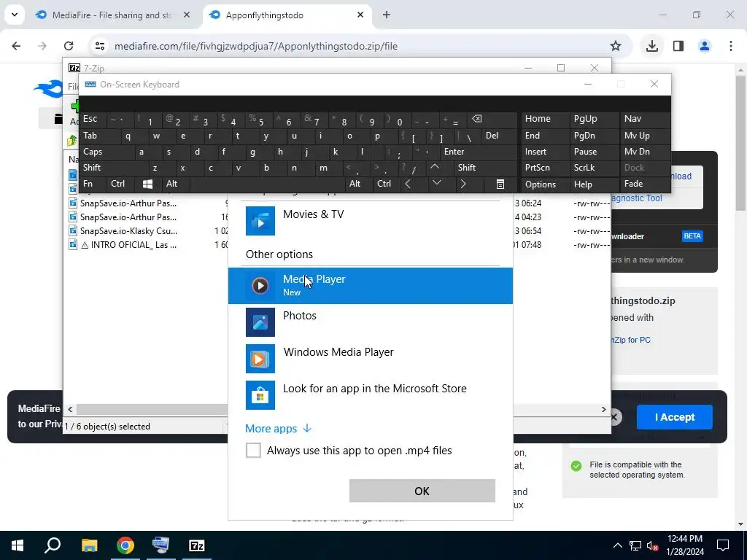Expand the More apps list

(278, 429)
